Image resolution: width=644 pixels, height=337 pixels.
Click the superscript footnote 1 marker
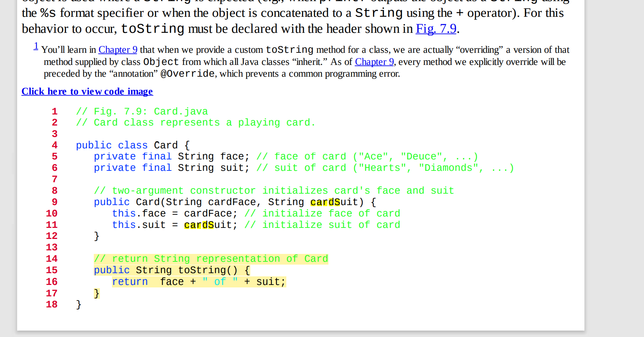point(36,46)
